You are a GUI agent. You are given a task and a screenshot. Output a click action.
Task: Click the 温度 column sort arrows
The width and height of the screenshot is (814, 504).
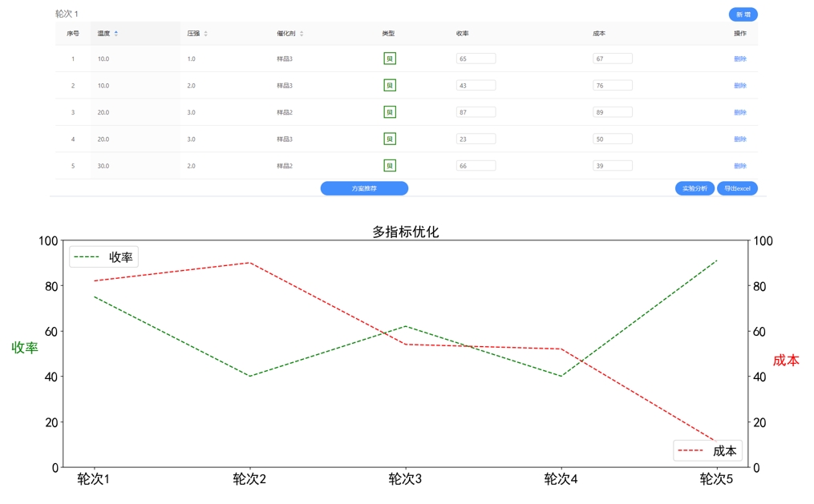pyautogui.click(x=116, y=34)
